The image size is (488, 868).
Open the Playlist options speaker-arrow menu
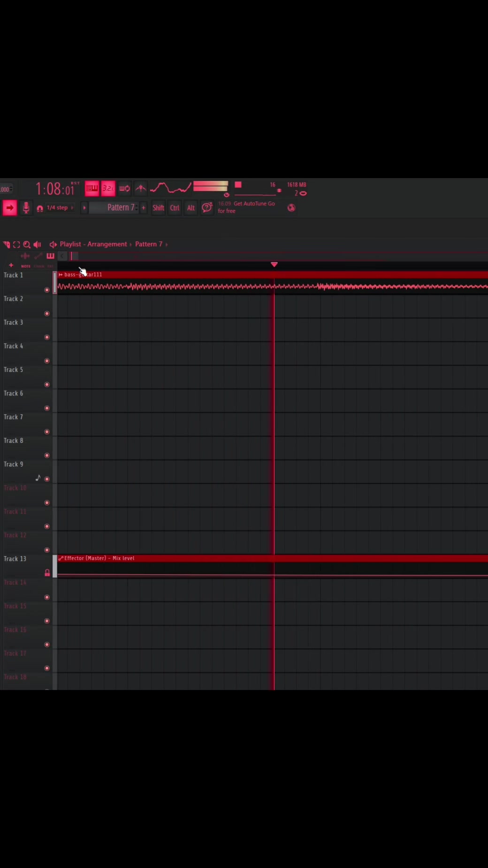53,244
